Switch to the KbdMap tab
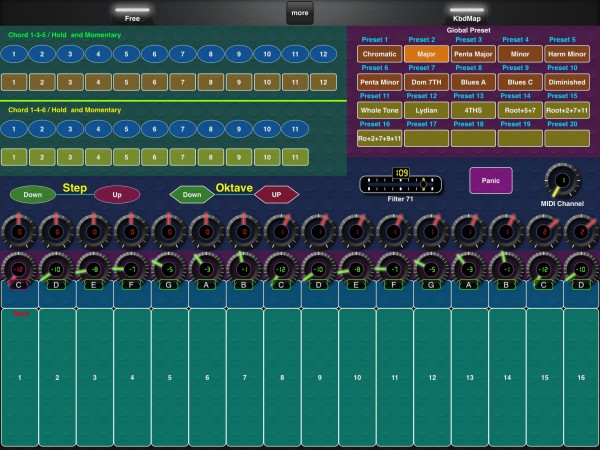The height and width of the screenshot is (450, 600). pos(466,14)
